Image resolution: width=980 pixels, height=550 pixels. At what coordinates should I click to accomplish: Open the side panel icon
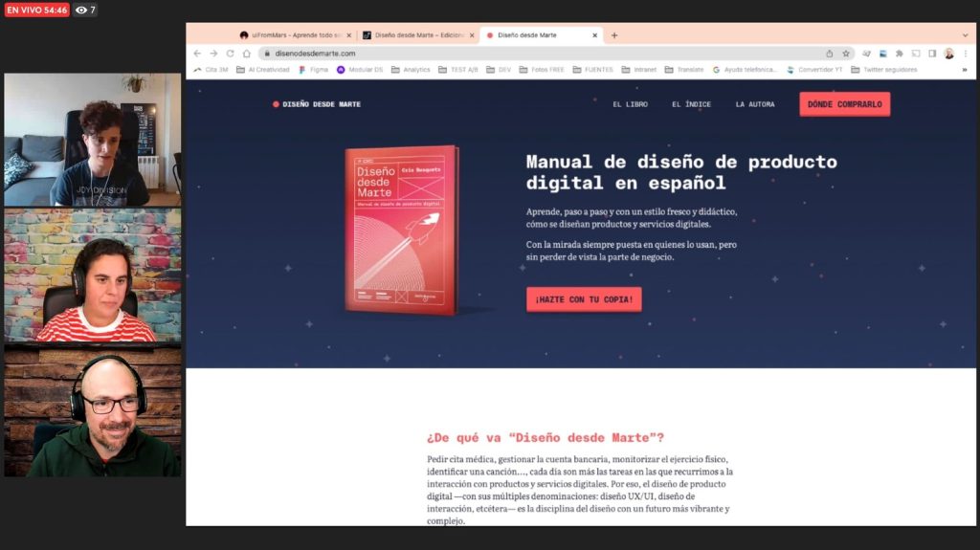click(932, 54)
